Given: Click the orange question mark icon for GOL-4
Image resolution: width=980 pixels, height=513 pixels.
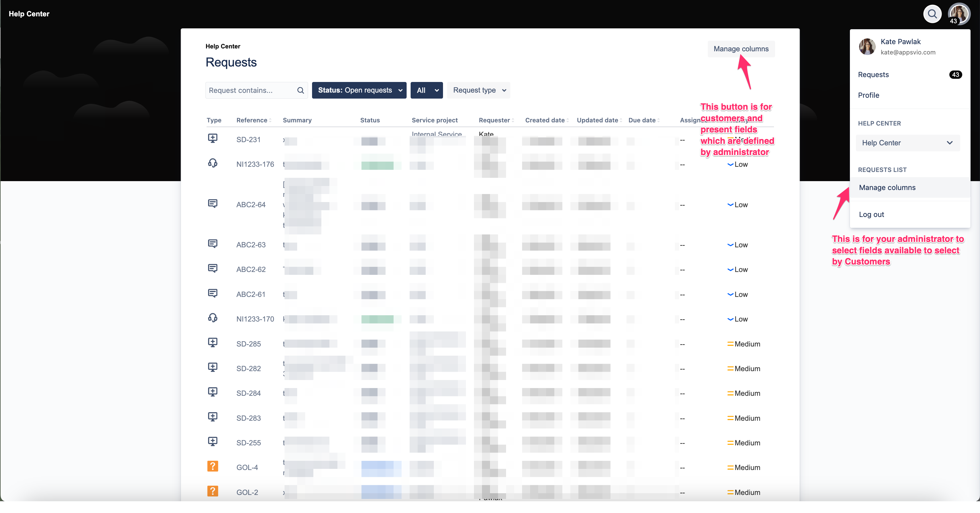Looking at the screenshot, I should pos(213,466).
